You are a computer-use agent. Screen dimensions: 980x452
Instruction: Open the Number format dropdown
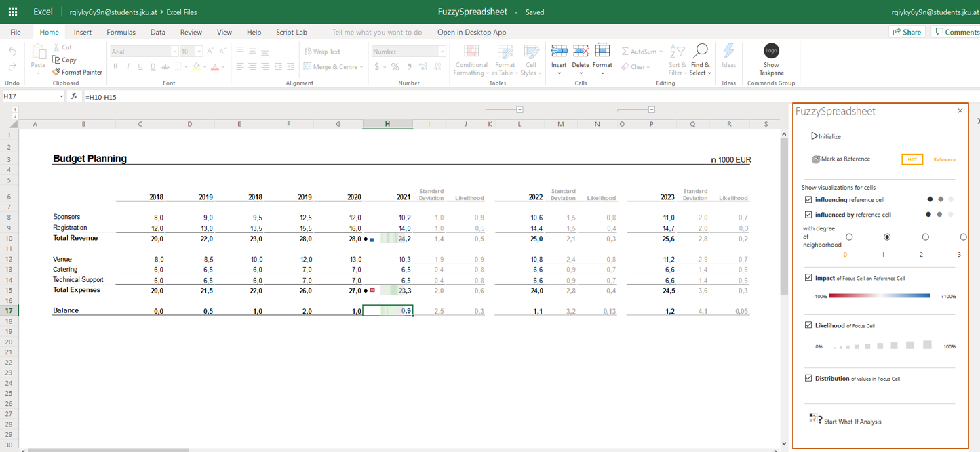tap(442, 52)
